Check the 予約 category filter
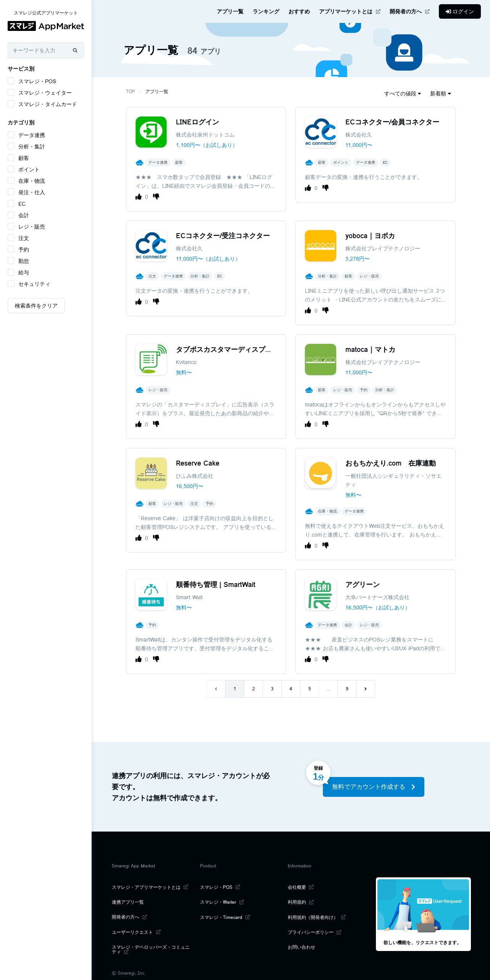Screen dimensions: 490x980 [11, 249]
